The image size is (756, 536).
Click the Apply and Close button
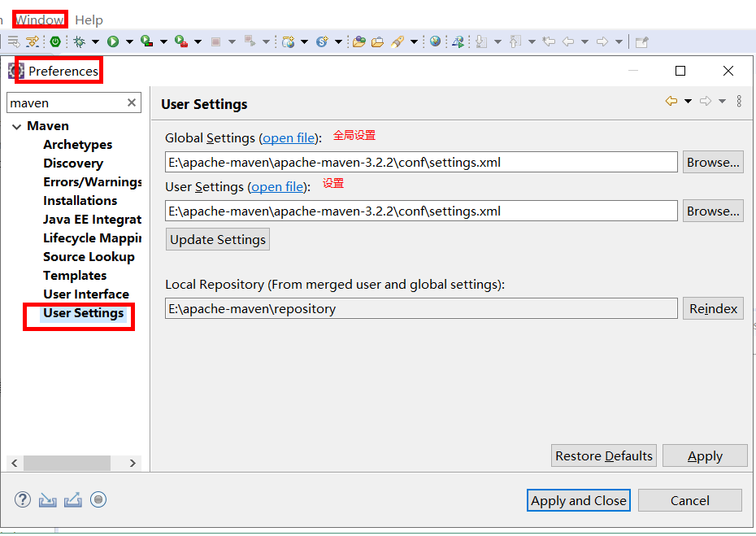click(579, 500)
